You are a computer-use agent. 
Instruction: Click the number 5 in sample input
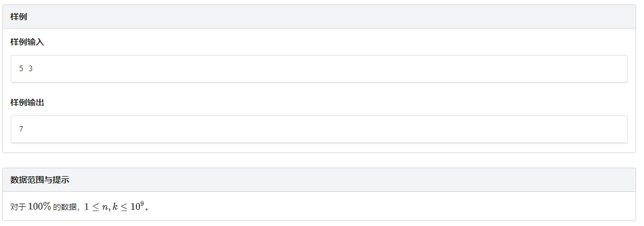21,68
